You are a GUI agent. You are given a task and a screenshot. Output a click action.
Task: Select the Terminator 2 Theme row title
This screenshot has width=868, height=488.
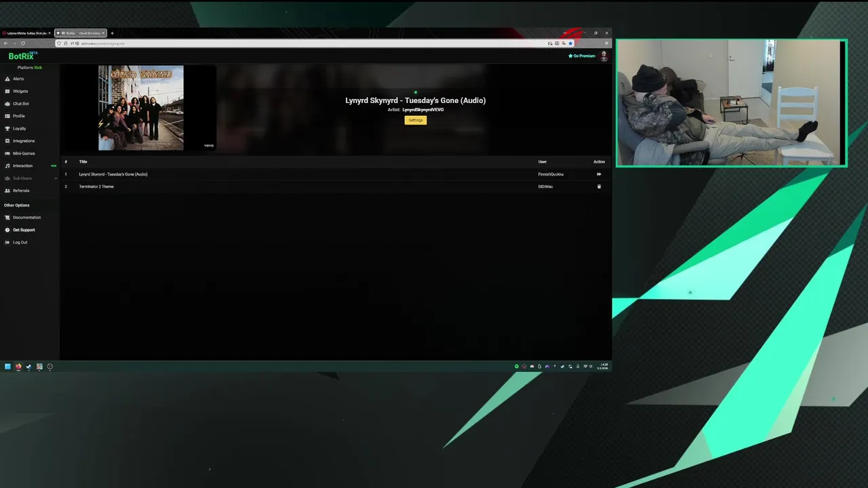pyautogui.click(x=96, y=186)
